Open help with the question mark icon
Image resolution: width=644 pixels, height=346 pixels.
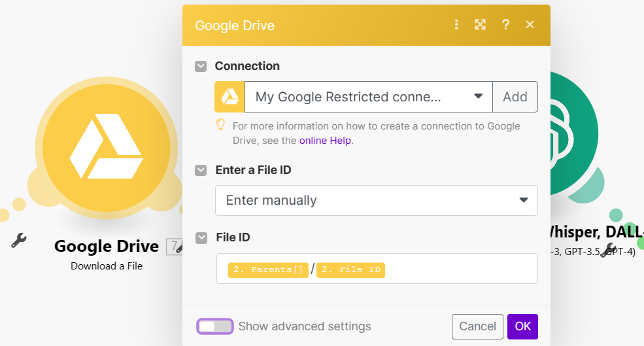pyautogui.click(x=505, y=25)
